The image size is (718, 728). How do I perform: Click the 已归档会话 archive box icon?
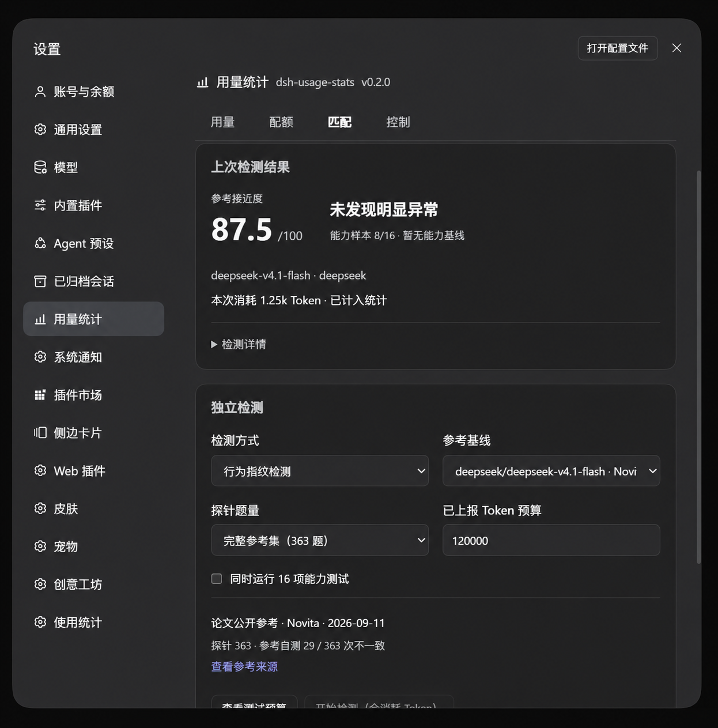tap(40, 281)
